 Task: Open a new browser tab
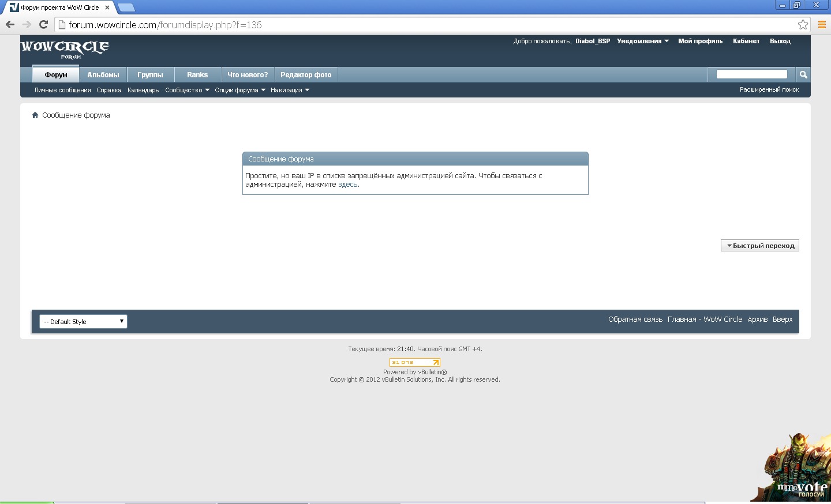click(126, 7)
